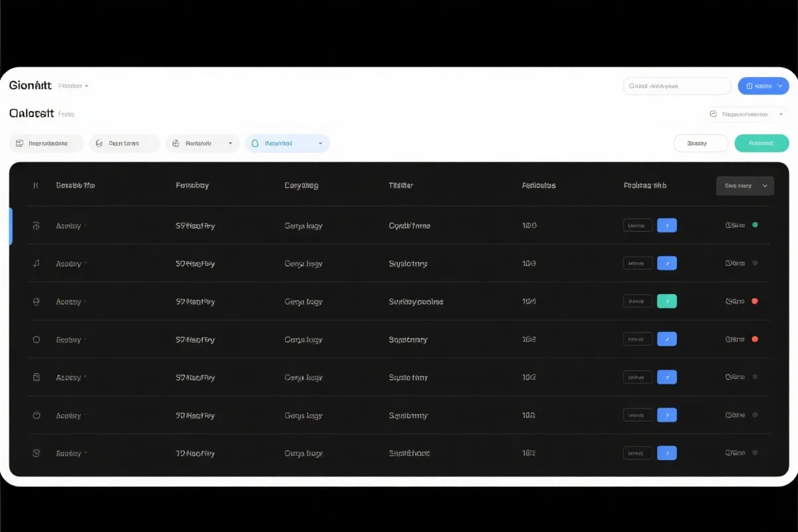Click inside the search field at the top

coord(677,86)
